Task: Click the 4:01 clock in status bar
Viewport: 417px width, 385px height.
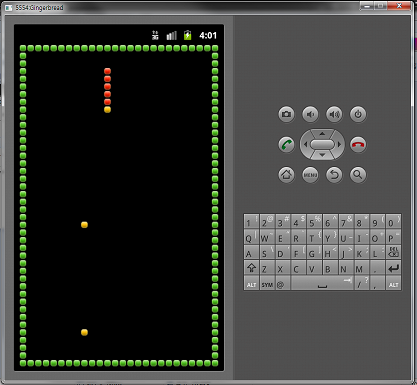Action: point(208,35)
